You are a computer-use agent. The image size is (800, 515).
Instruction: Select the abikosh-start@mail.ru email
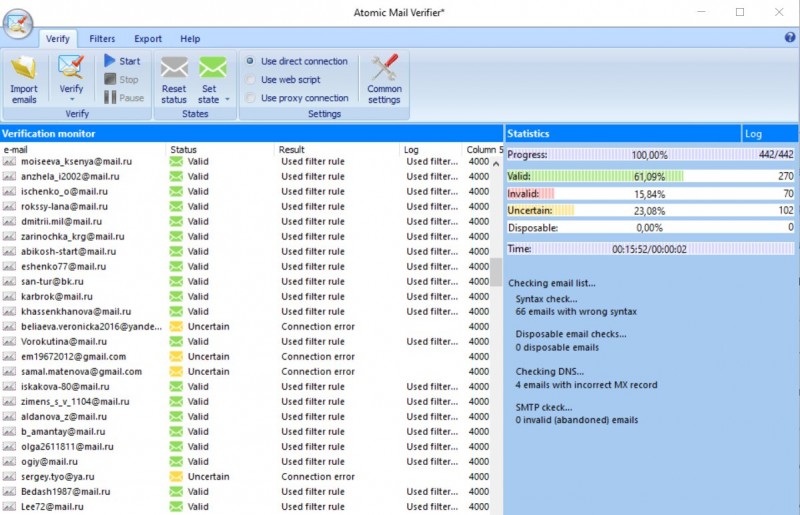68,251
